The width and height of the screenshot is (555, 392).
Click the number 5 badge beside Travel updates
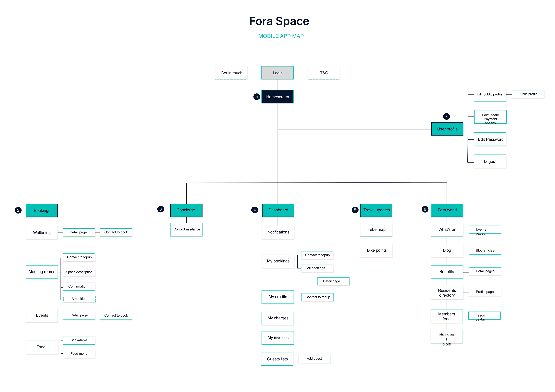[x=355, y=210]
